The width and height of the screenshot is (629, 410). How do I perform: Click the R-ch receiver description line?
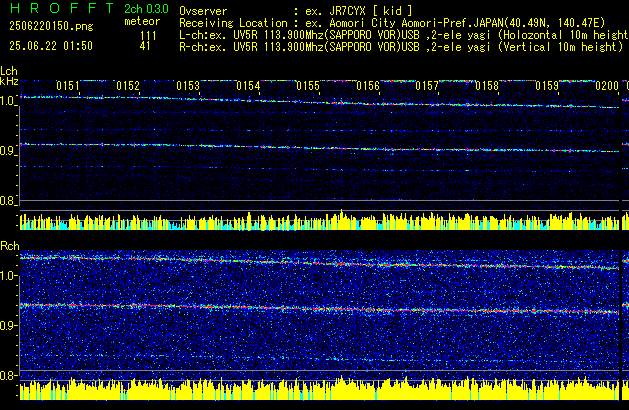point(401,47)
